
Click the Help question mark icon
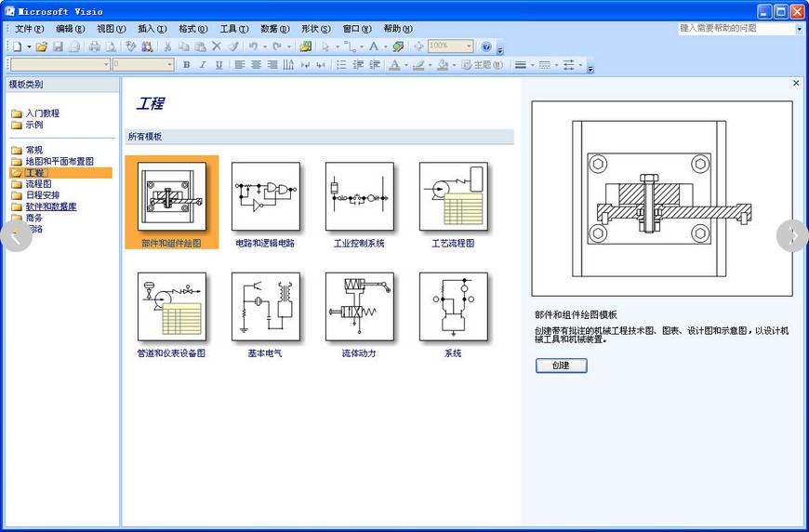point(486,47)
